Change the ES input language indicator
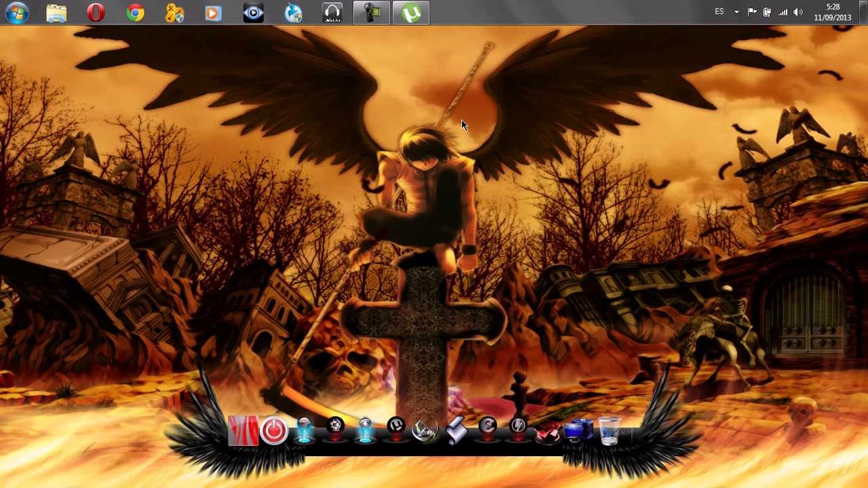Viewport: 868px width, 488px height. point(719,12)
